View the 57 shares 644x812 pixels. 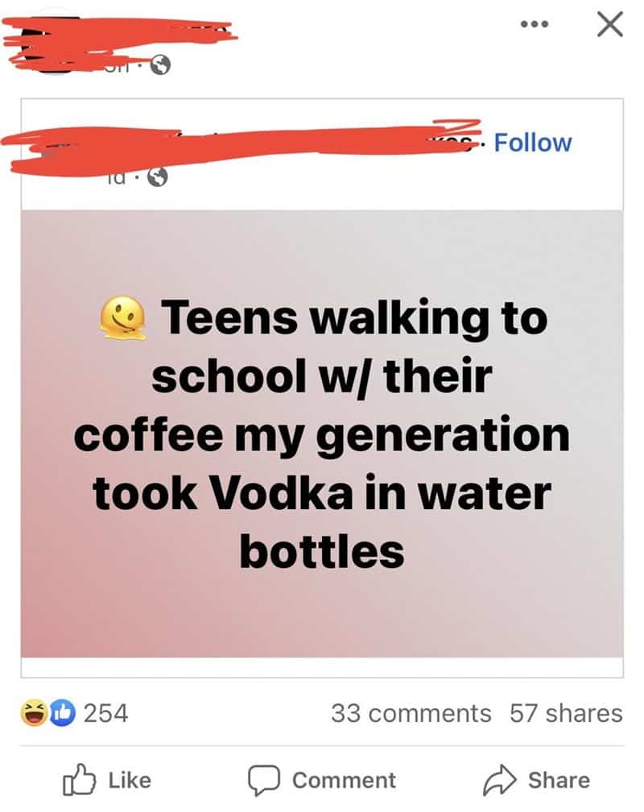click(x=566, y=713)
